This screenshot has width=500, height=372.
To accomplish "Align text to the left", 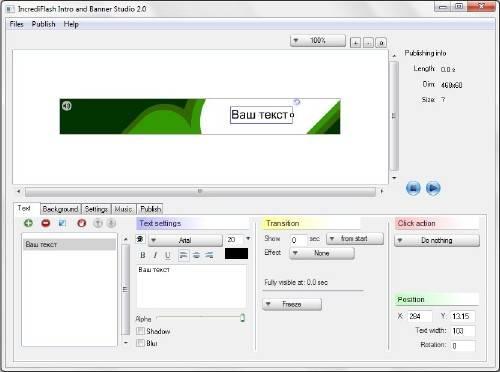I will (x=183, y=255).
